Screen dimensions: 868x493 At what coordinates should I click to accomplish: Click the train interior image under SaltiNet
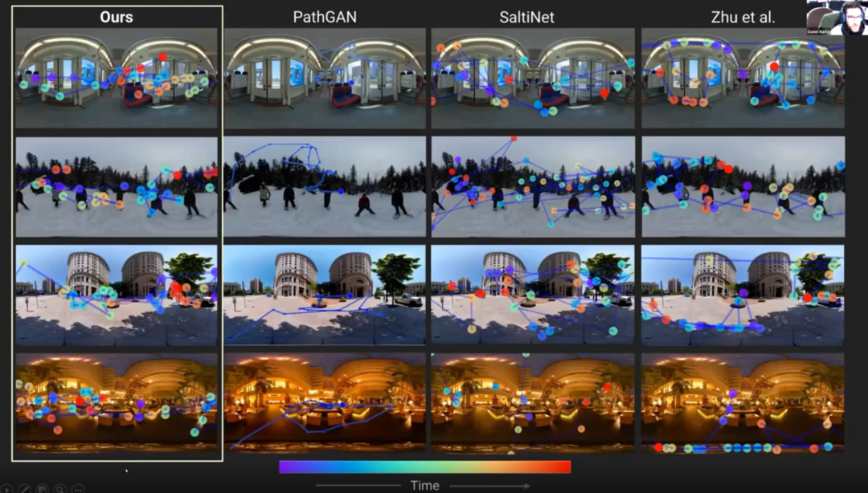tap(532, 78)
